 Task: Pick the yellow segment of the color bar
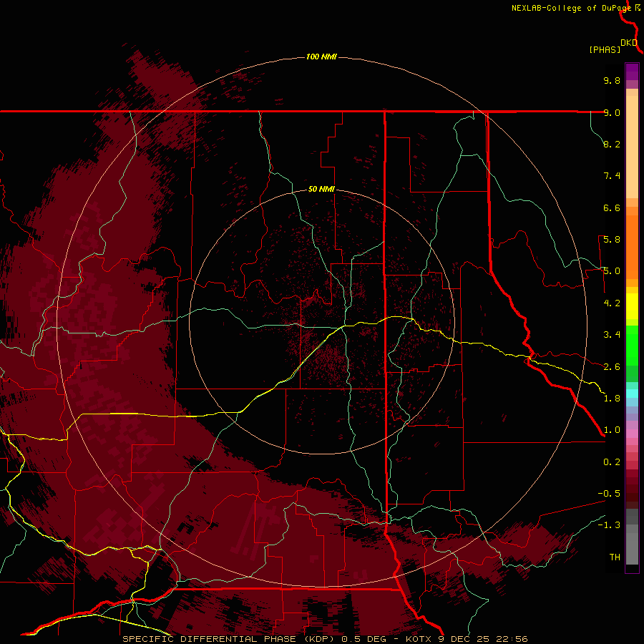[632, 306]
